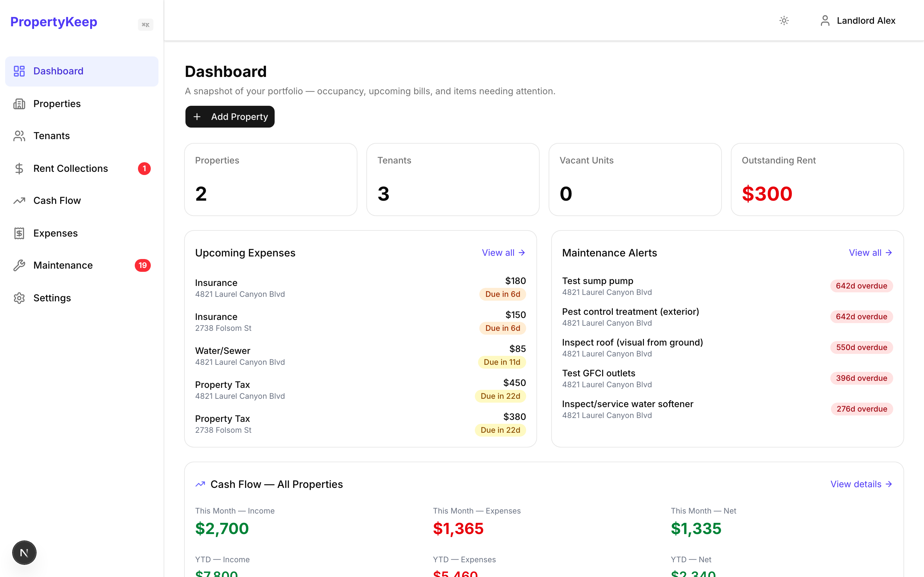Navigate to the Expenses page from sidebar
Image resolution: width=924 pixels, height=577 pixels.
click(x=56, y=233)
